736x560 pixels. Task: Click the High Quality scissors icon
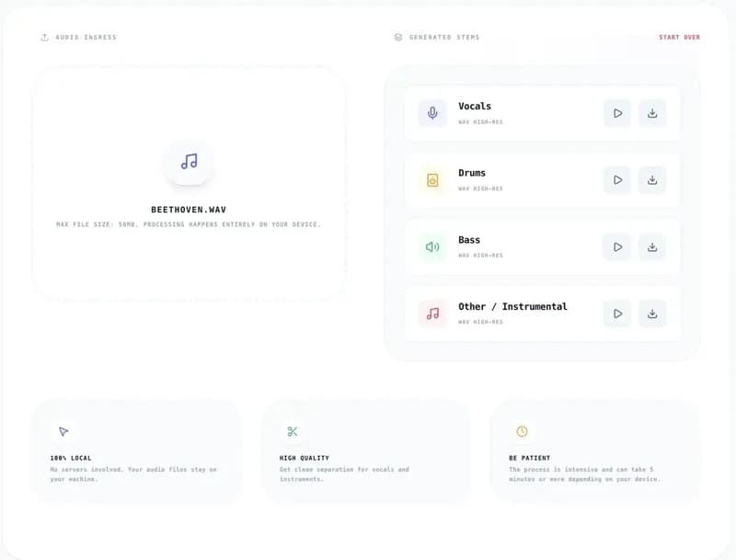(293, 431)
